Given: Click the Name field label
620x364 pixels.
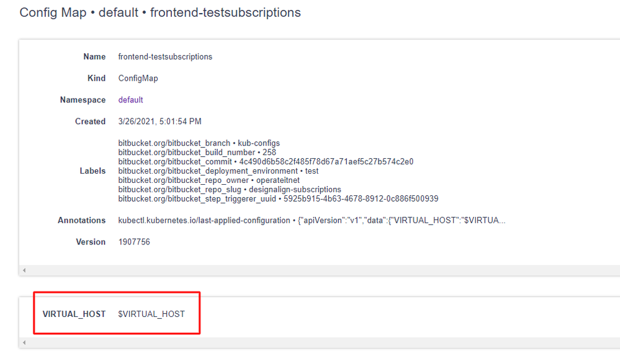Looking at the screenshot, I should tap(94, 57).
